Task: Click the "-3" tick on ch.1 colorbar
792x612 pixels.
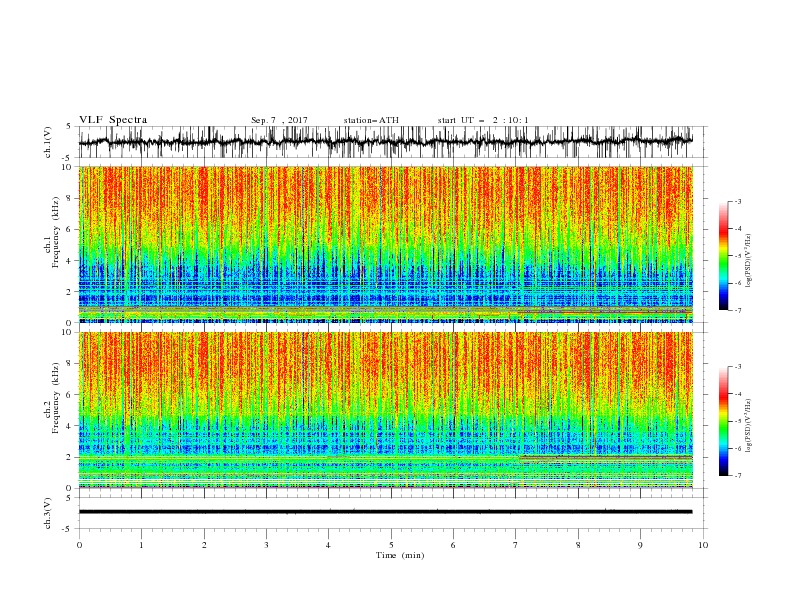Action: (738, 201)
